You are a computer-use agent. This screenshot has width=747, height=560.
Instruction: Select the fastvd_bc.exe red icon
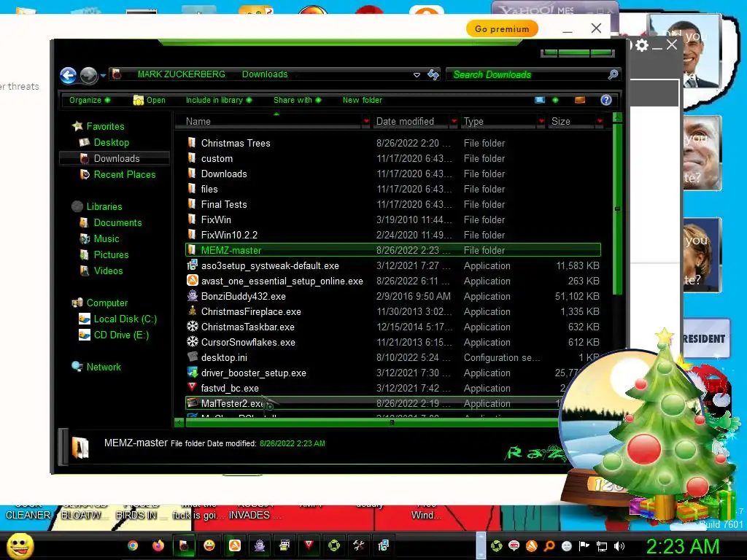pos(192,387)
